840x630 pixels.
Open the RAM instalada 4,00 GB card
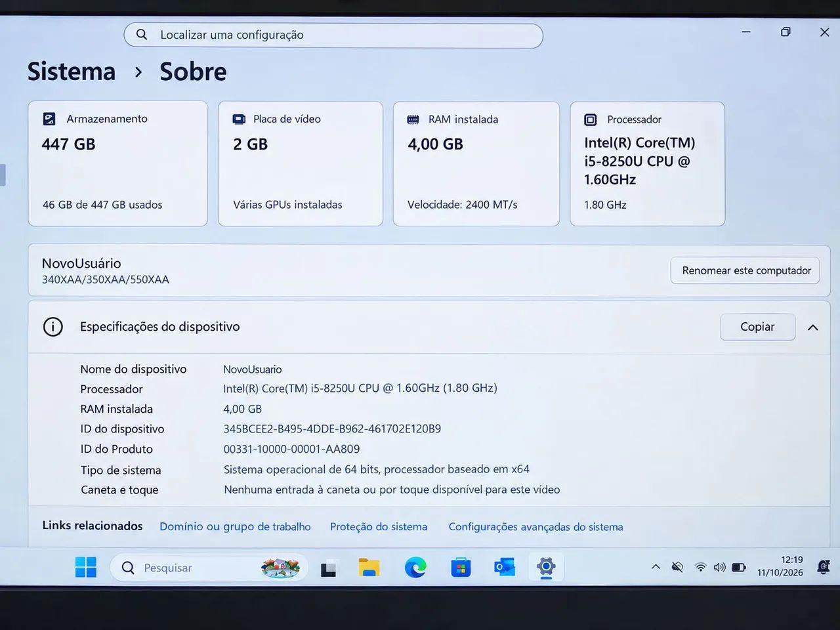[476, 163]
